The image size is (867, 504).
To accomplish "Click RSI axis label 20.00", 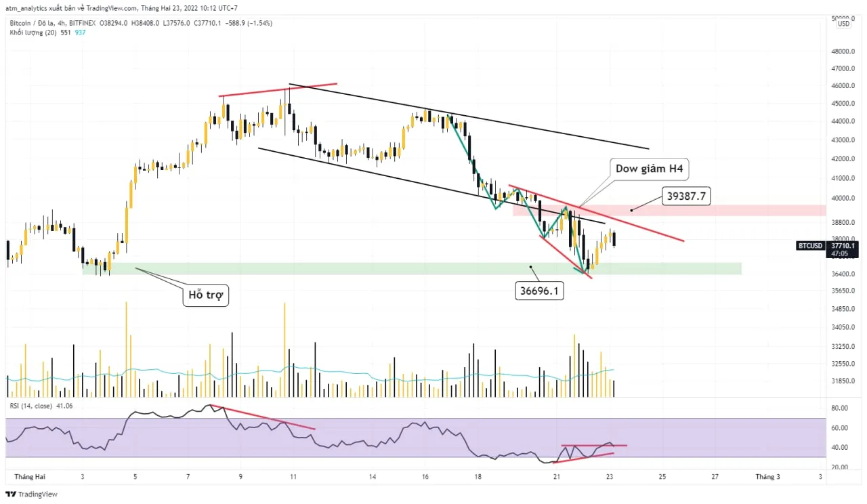I will click(840, 468).
